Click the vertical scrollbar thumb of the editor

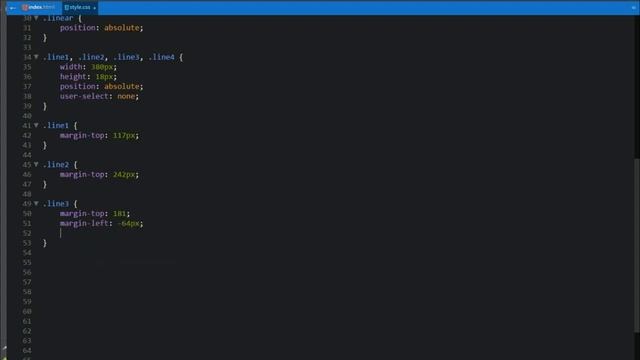coord(637,245)
